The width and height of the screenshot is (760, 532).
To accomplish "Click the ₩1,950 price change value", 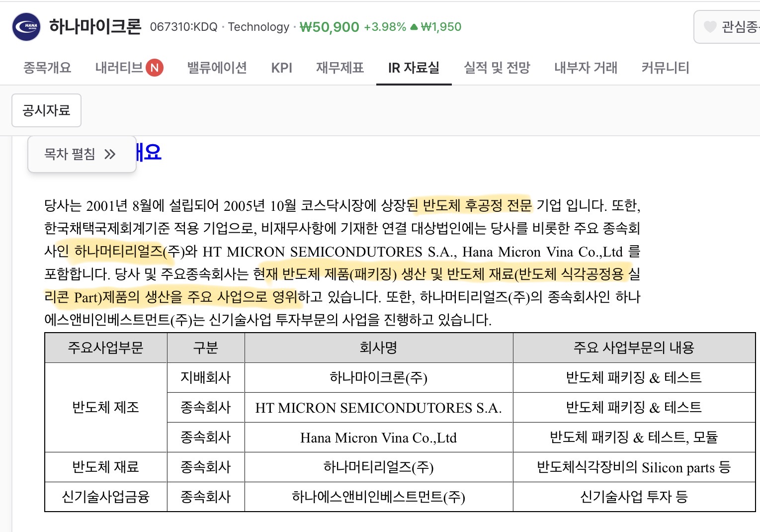I will click(441, 27).
